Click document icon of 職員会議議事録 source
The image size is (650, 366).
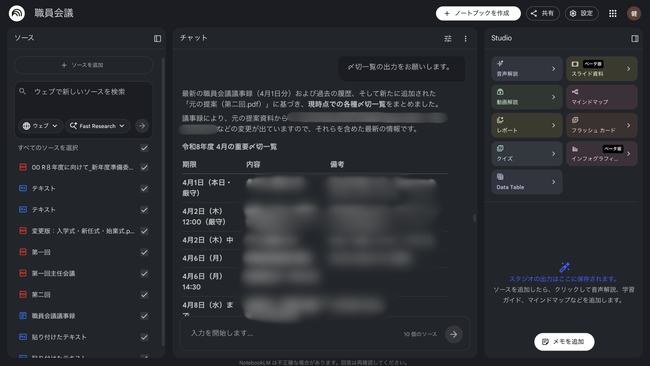pyautogui.click(x=23, y=315)
